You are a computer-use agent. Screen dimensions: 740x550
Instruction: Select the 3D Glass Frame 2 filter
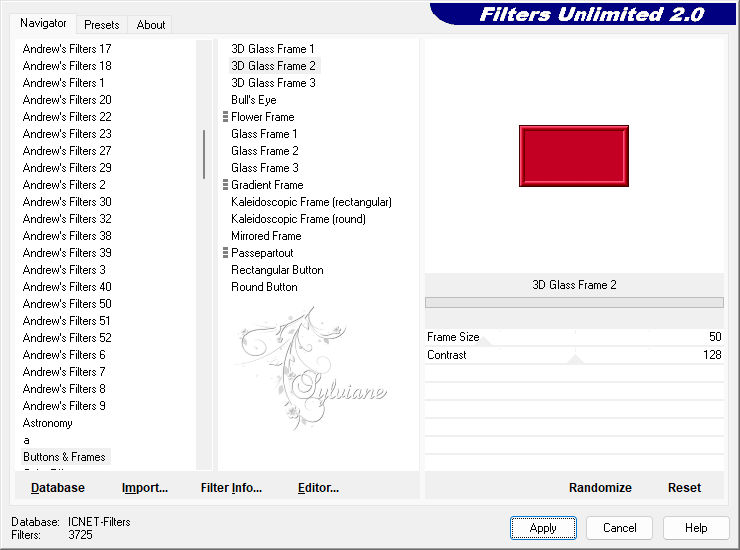pos(273,66)
